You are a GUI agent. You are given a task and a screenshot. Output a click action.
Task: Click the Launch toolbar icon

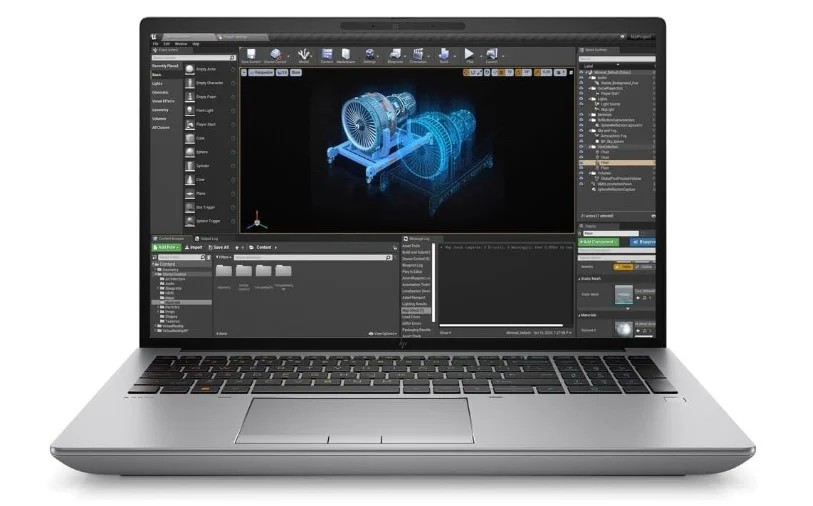coord(492,54)
